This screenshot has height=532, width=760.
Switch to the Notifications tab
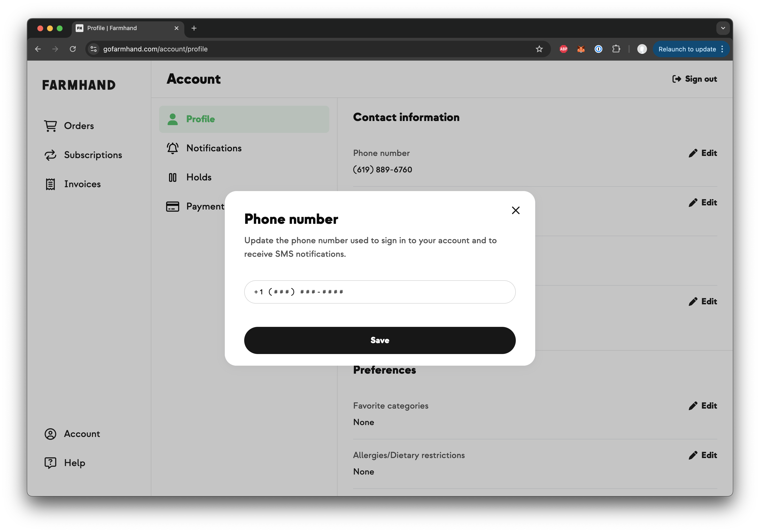point(204,148)
